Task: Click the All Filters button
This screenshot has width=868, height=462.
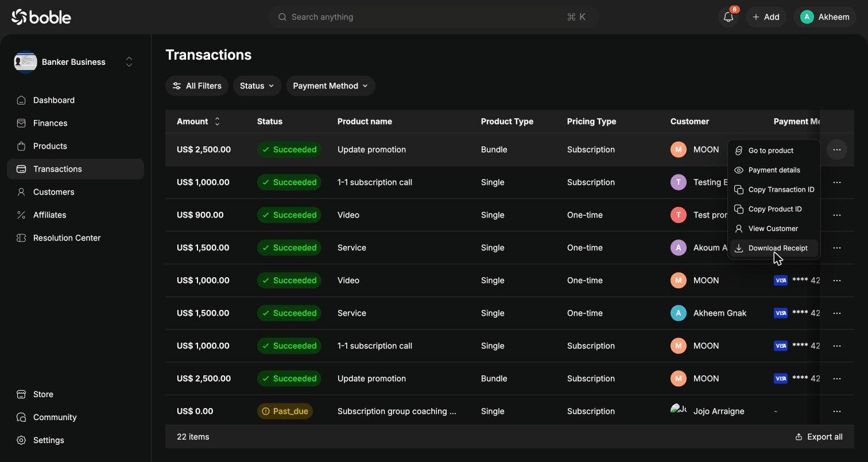Action: (197, 86)
